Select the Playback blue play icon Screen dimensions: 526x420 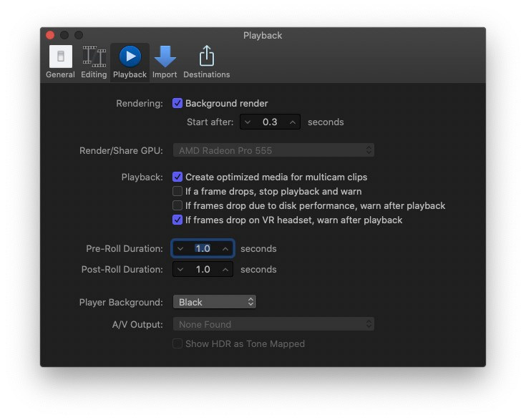tap(130, 57)
